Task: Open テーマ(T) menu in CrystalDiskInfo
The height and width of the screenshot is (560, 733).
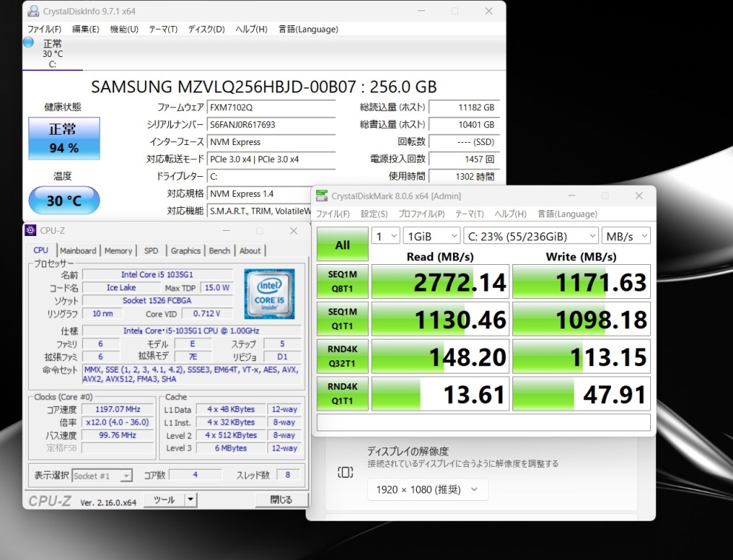Action: pyautogui.click(x=163, y=29)
